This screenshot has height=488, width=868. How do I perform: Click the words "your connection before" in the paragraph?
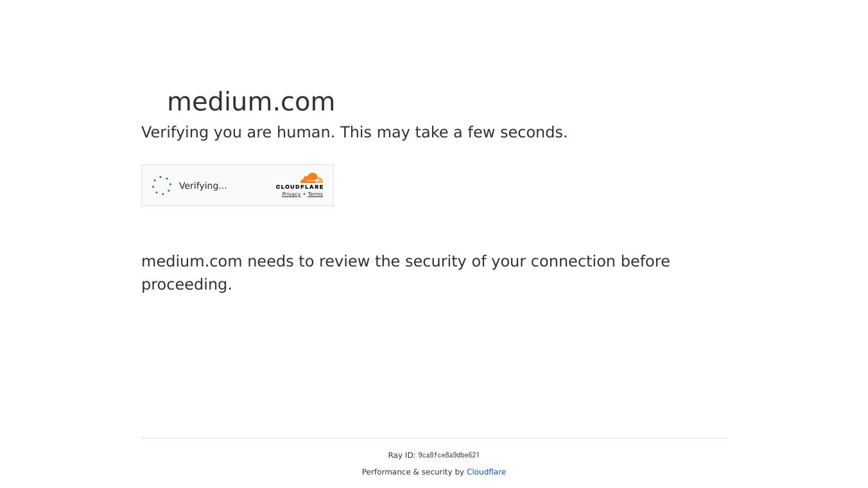[x=580, y=262]
